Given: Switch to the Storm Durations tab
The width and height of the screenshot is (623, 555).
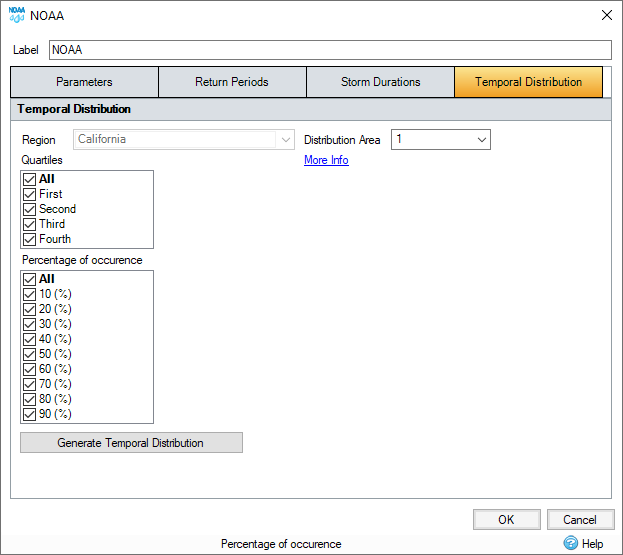Looking at the screenshot, I should (x=380, y=82).
